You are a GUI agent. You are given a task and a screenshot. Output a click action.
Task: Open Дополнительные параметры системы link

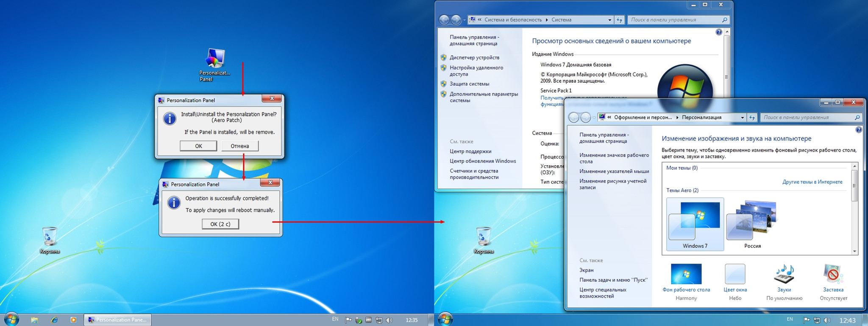(484, 97)
